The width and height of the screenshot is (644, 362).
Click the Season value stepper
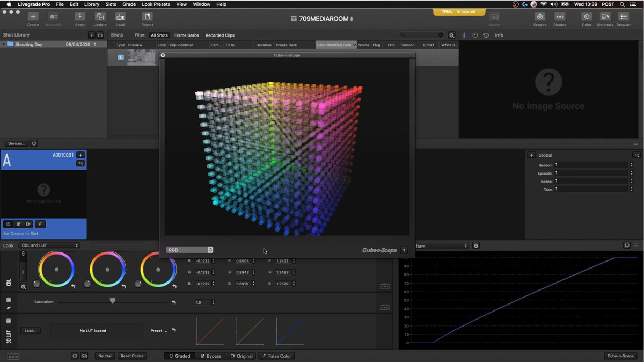tap(631, 165)
